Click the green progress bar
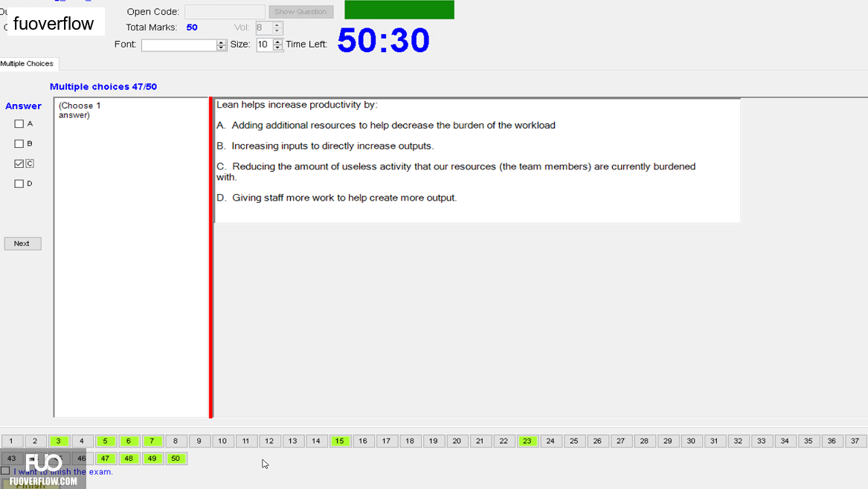Screen dimensions: 868x489 399,10
